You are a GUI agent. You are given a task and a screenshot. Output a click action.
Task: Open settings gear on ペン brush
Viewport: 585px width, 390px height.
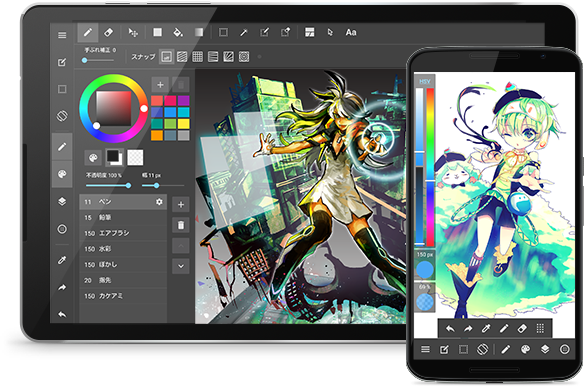coord(159,202)
